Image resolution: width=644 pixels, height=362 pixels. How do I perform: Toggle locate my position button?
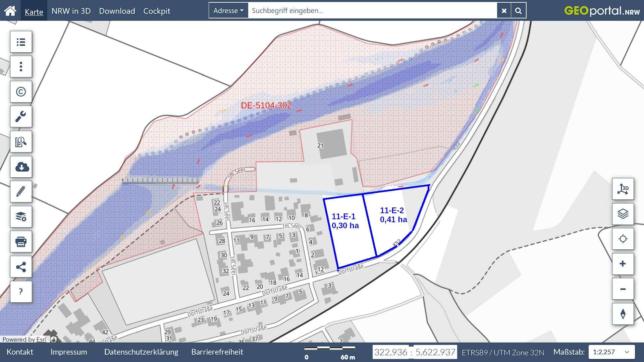click(623, 239)
